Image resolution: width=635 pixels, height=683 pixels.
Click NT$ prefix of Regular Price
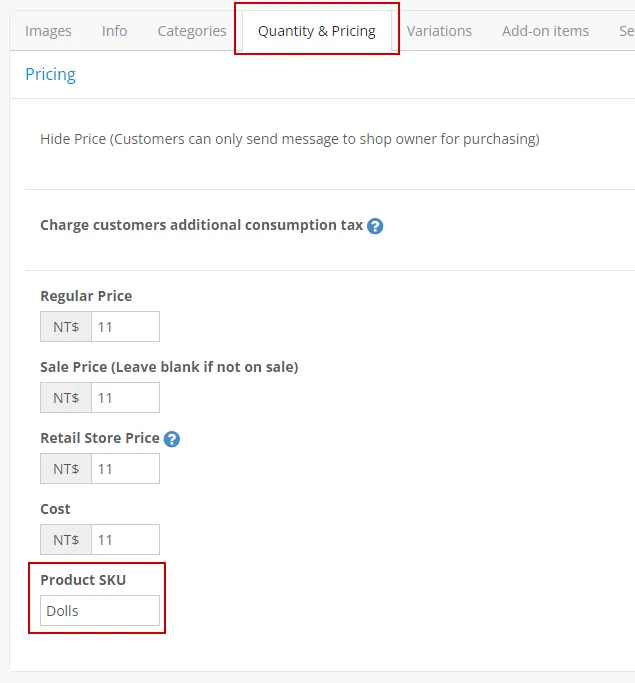[66, 327]
